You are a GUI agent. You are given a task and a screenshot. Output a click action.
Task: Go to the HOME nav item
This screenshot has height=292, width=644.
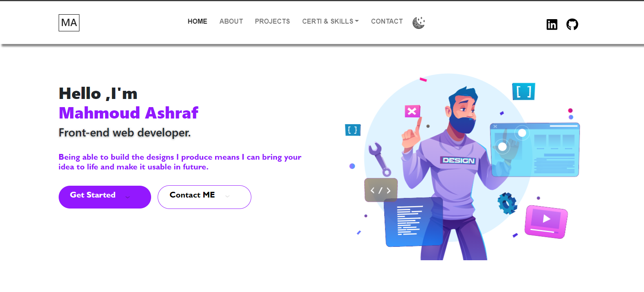(x=197, y=22)
